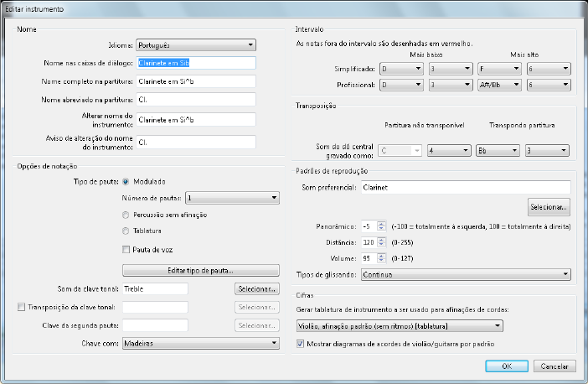Click the Nome nas caixas de diálogo field
This screenshot has height=384, width=588.
(x=195, y=62)
